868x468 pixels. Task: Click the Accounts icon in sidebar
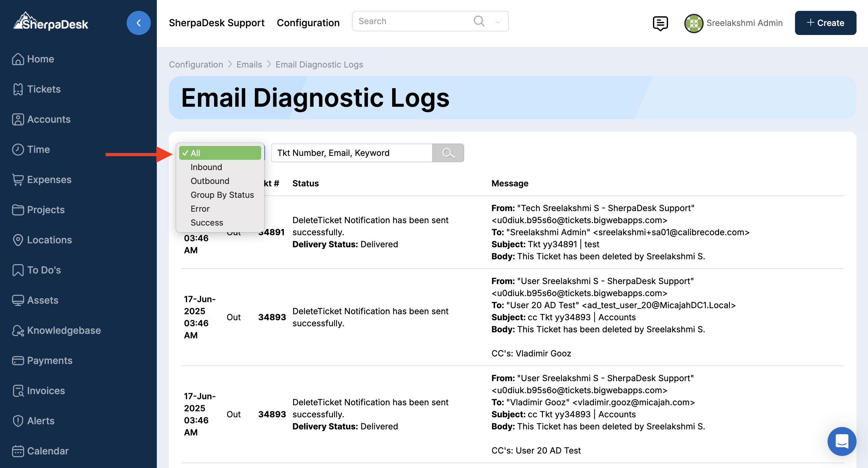18,119
